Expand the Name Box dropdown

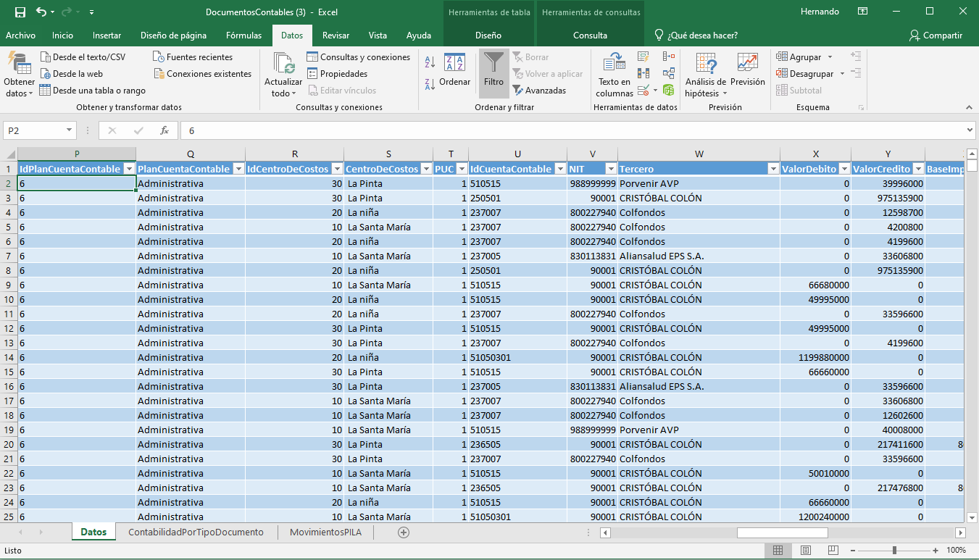coord(70,130)
